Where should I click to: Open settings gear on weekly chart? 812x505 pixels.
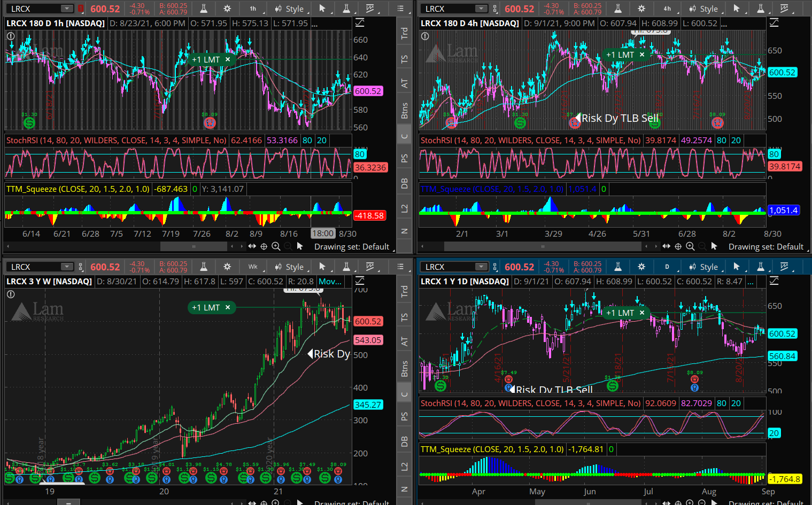[x=227, y=267]
